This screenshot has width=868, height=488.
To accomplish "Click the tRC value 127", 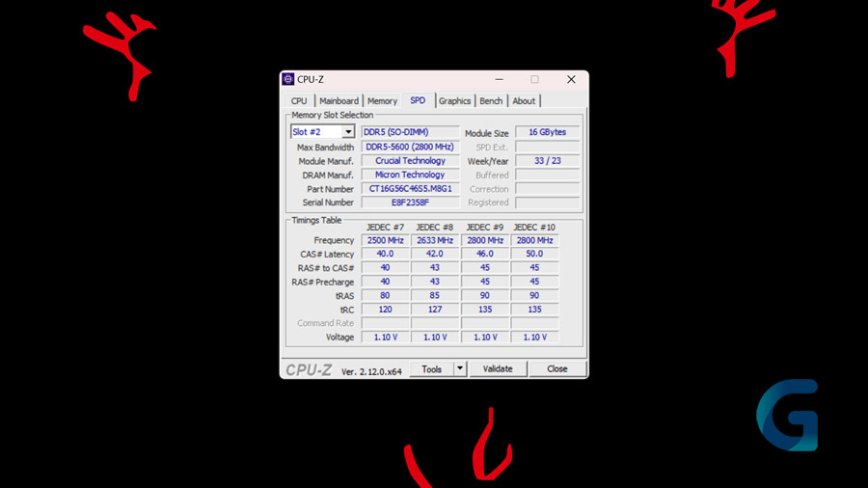I will 435,310.
